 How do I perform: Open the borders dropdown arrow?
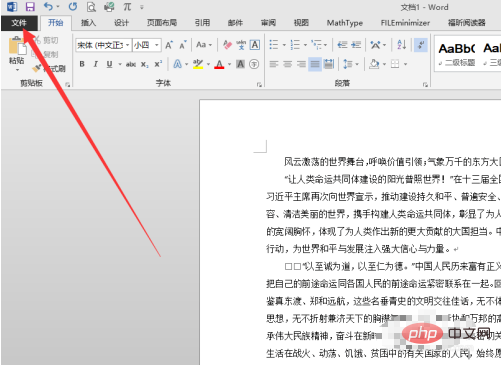click(x=405, y=64)
